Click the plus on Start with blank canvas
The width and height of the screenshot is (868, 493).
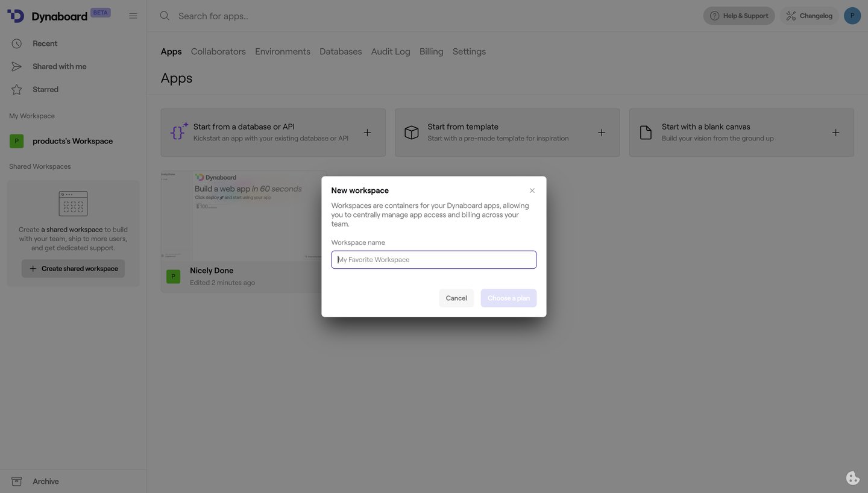click(835, 132)
